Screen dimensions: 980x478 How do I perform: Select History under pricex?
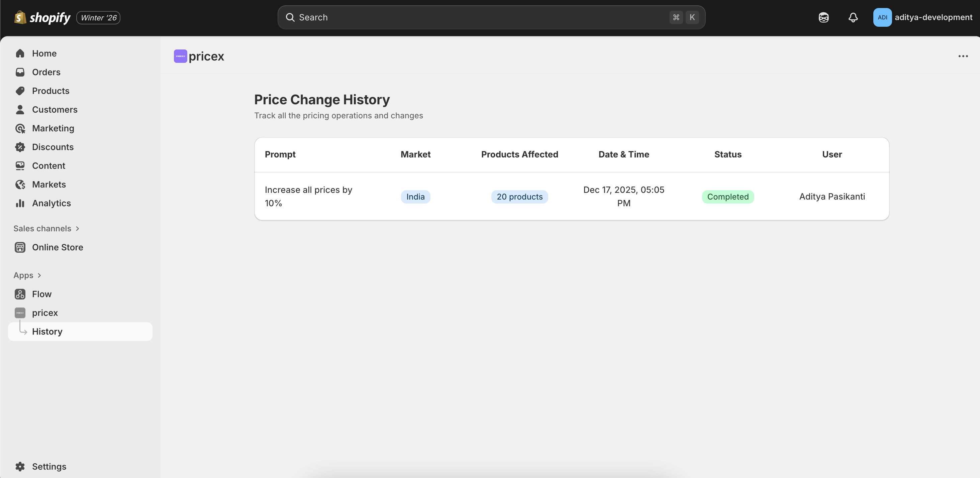click(47, 331)
